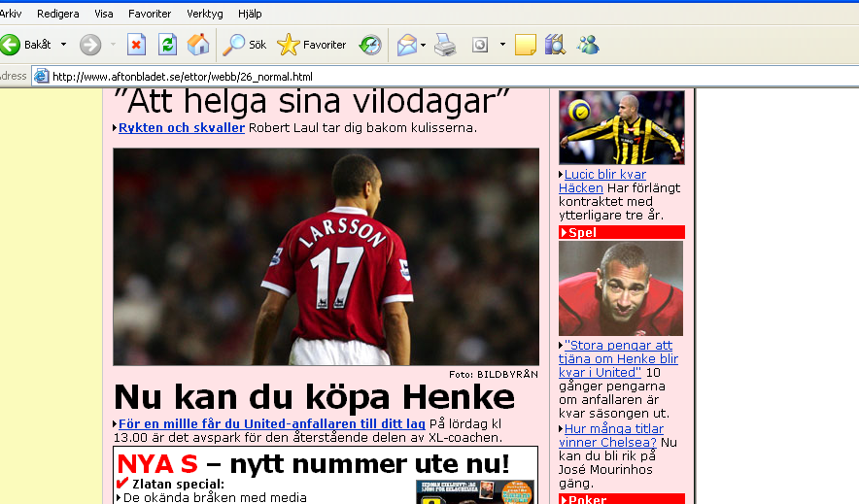Click the Häcken player with ball thumbnail

(622, 127)
